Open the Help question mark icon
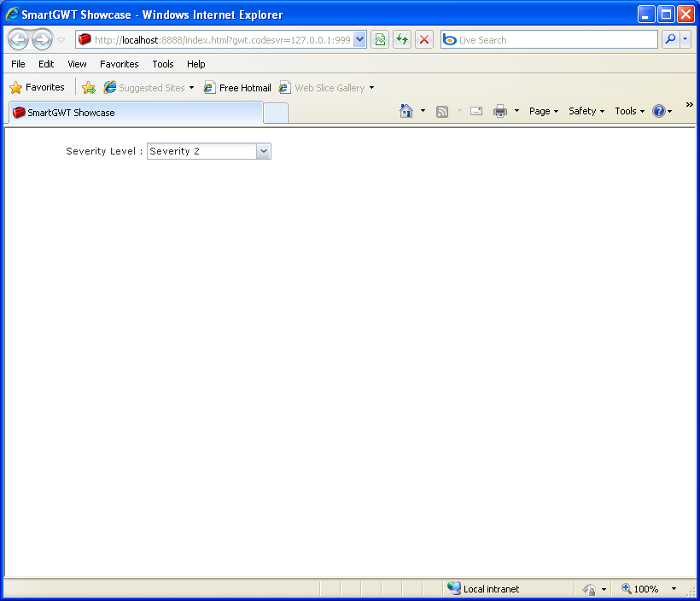Image resolution: width=700 pixels, height=601 pixels. click(659, 111)
